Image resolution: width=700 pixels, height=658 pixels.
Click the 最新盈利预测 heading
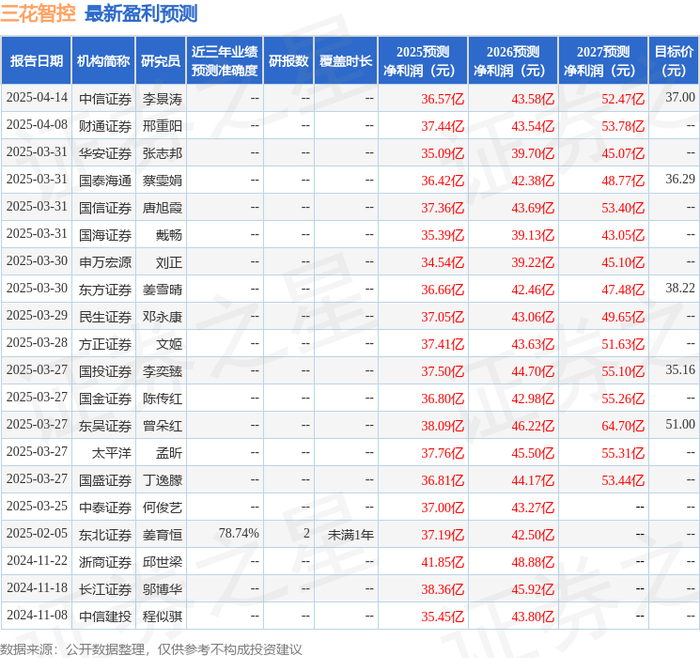(x=141, y=14)
